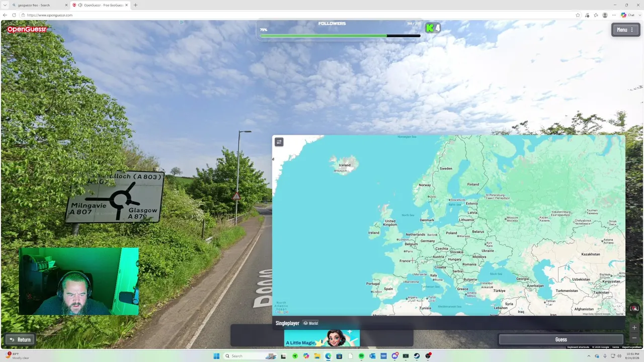Open Edge settings and more menu
This screenshot has width=644, height=362.
(614, 15)
